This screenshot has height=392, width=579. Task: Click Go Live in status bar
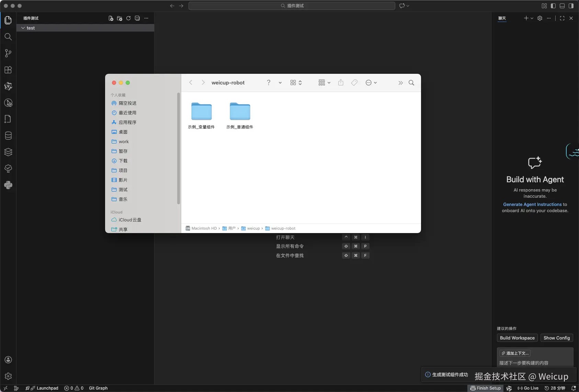[528, 388]
